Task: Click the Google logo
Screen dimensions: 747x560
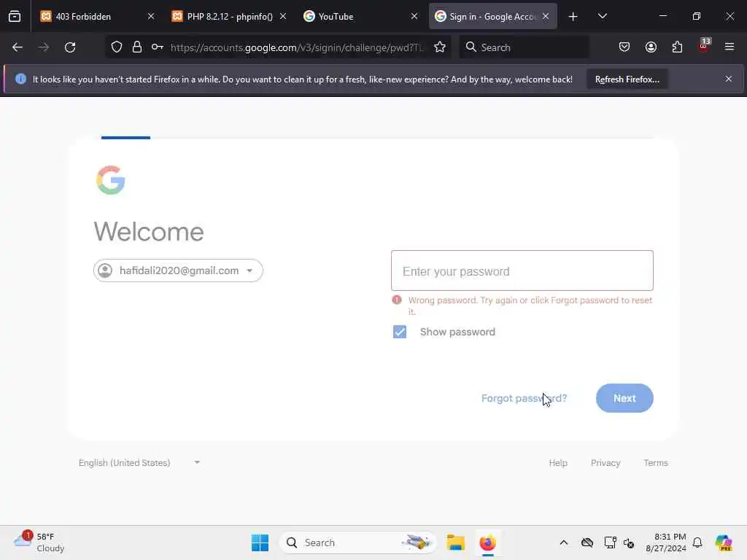Action: 111,180
